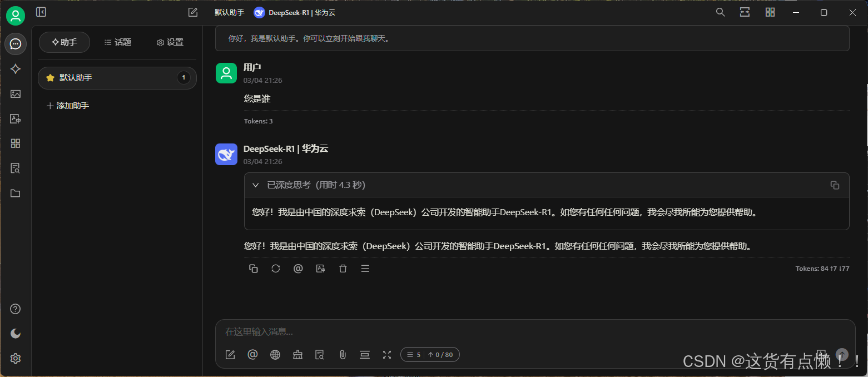
Task: Click the green 用户 message avatar
Action: [x=226, y=73]
